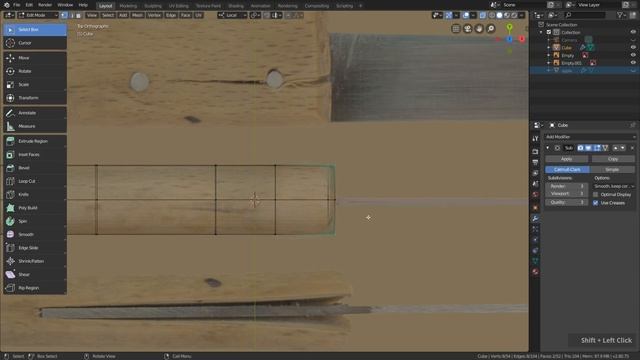Select the Inset Faces tool
640x360 pixels.
[35, 155]
